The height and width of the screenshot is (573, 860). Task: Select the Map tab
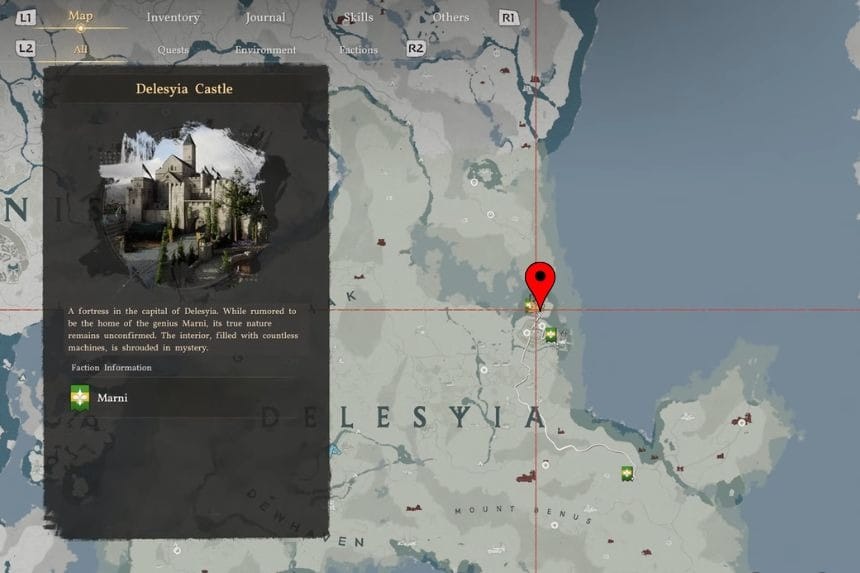pos(80,16)
